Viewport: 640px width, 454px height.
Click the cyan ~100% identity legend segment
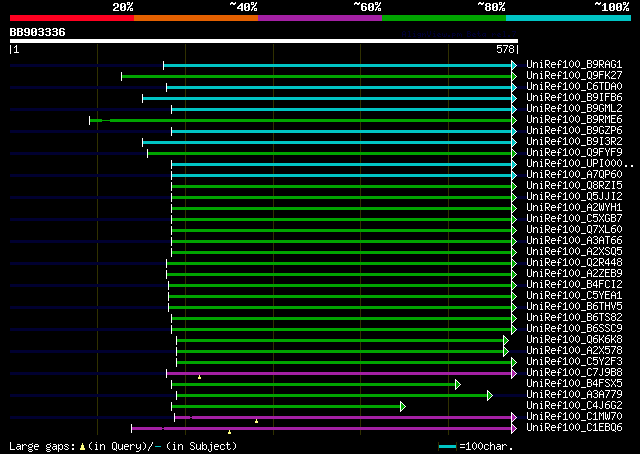(569, 18)
